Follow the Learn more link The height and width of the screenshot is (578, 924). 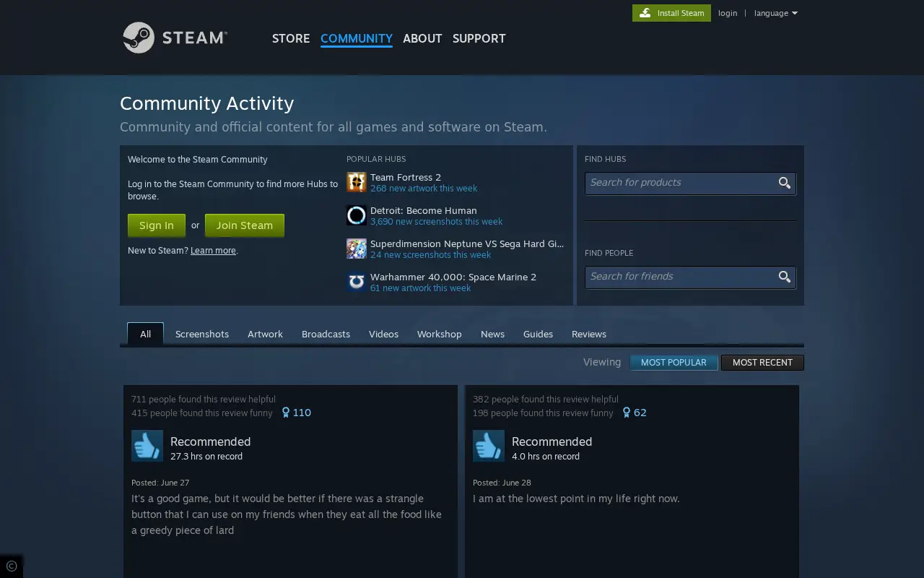pos(213,251)
